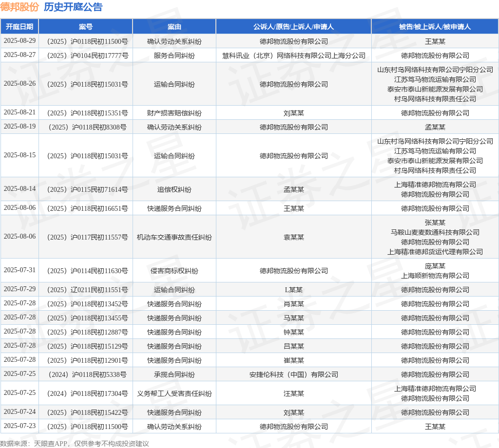
Task: Click plaintiff 汪某某
Action: (x=293, y=393)
